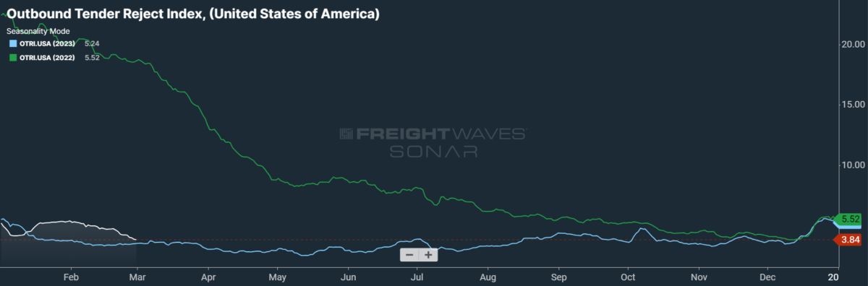This screenshot has width=868, height=286.
Task: Click the green OTRI.USA (2022) color swatch
Action: (12, 56)
